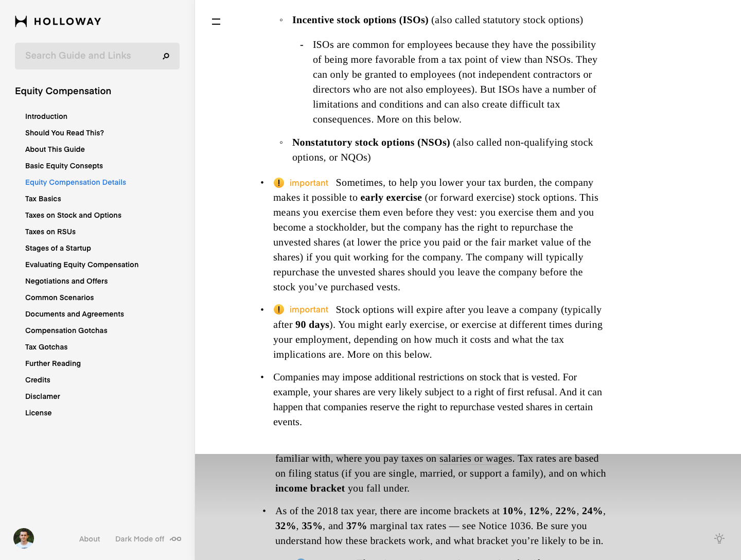Open Documents and Agreements section
Viewport: 741px width, 560px height.
point(75,314)
